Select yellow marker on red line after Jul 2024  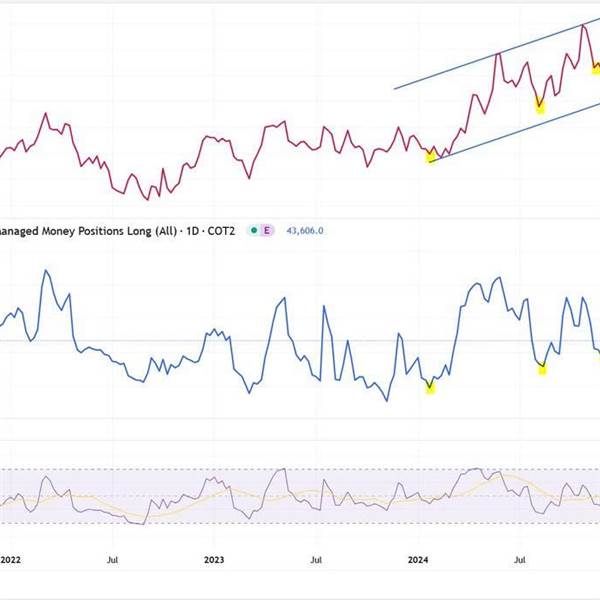click(x=540, y=107)
